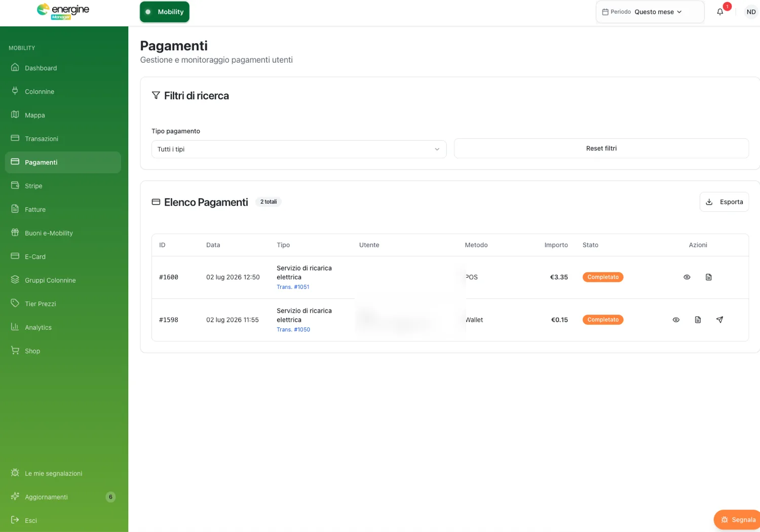
Task: Export payments with Esporta button
Action: tap(724, 202)
